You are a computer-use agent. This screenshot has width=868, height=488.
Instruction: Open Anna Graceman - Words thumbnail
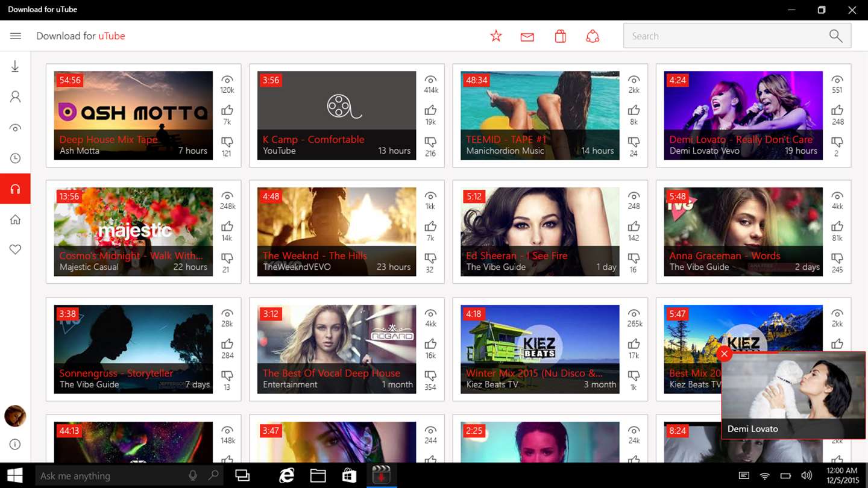743,232
